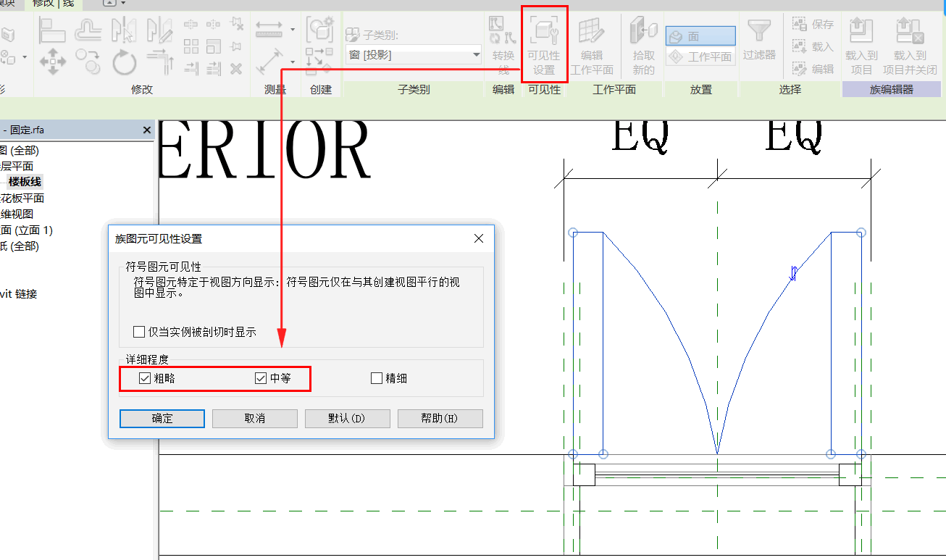
Task: Open the 可见性设置 visibility settings tool
Action: [x=544, y=45]
